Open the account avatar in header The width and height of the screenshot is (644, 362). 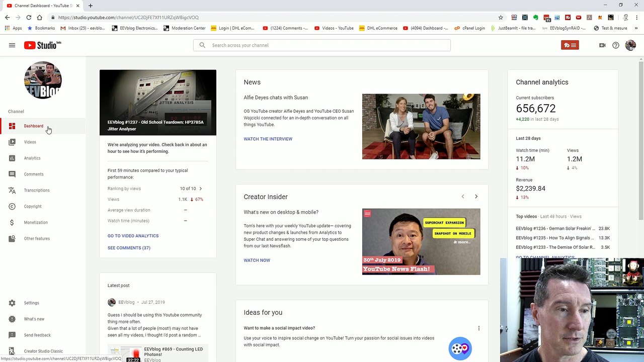coord(630,45)
